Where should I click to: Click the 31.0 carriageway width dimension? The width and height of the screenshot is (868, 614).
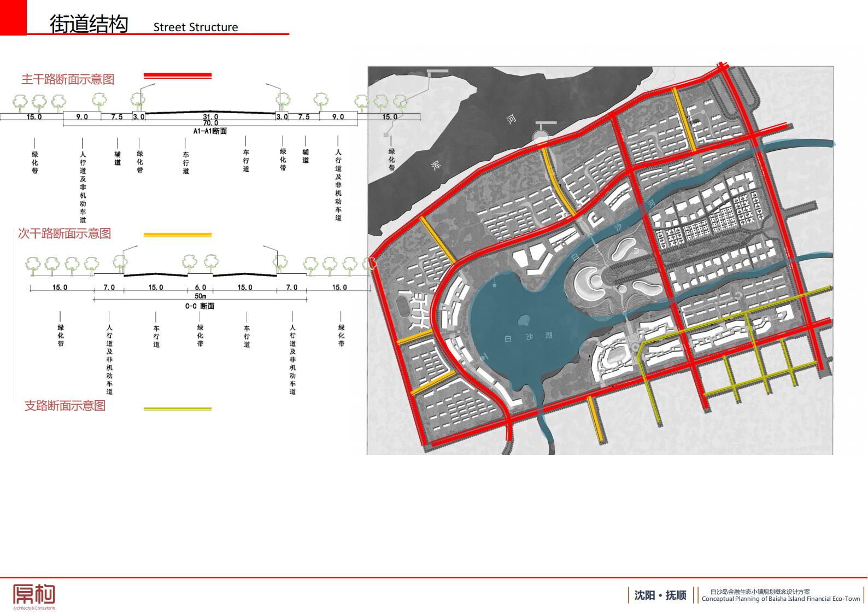click(210, 117)
